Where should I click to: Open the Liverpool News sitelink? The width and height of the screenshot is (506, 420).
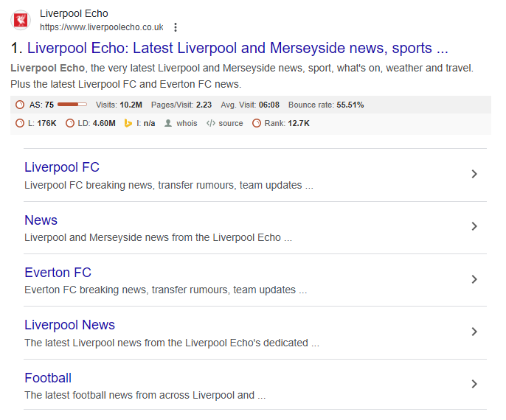[x=69, y=325]
